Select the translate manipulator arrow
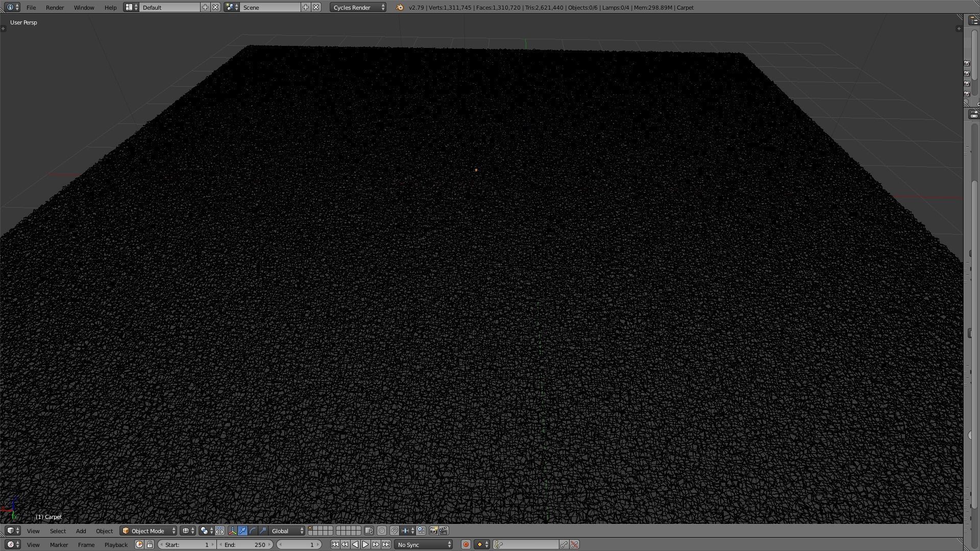Image resolution: width=980 pixels, height=551 pixels. coord(242,531)
